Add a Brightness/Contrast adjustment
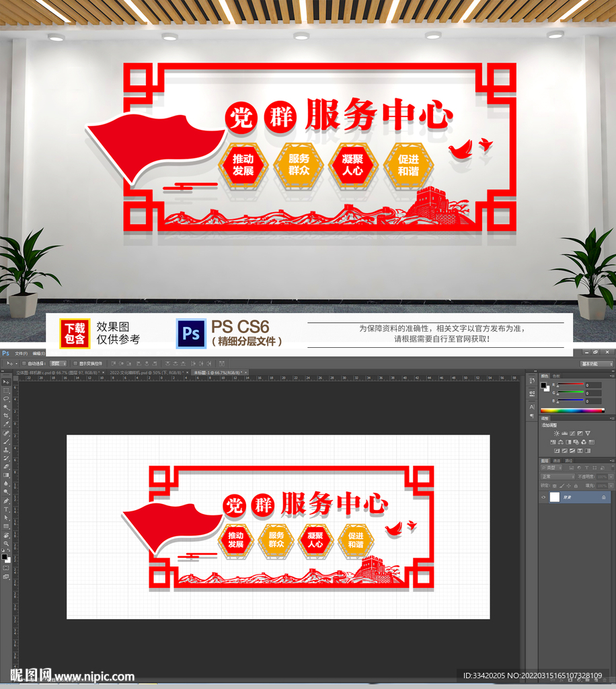 click(x=557, y=433)
